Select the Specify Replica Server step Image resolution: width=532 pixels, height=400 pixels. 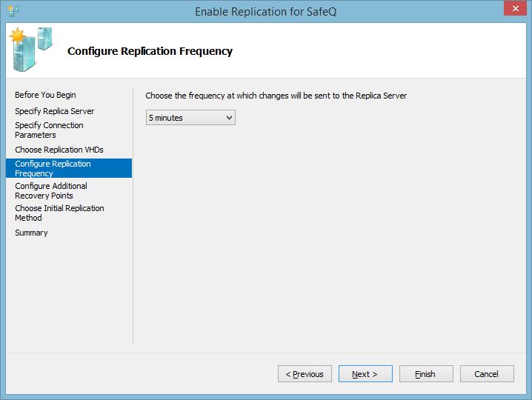point(55,111)
